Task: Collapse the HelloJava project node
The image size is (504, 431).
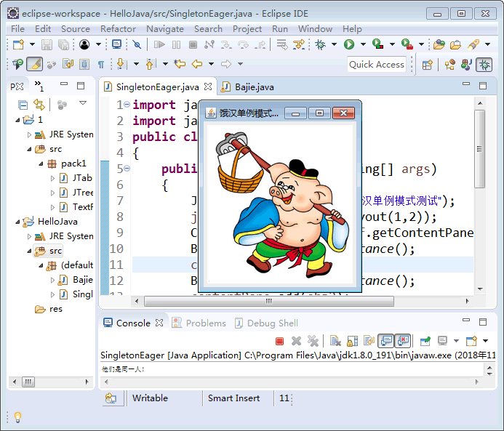Action: coord(17,222)
